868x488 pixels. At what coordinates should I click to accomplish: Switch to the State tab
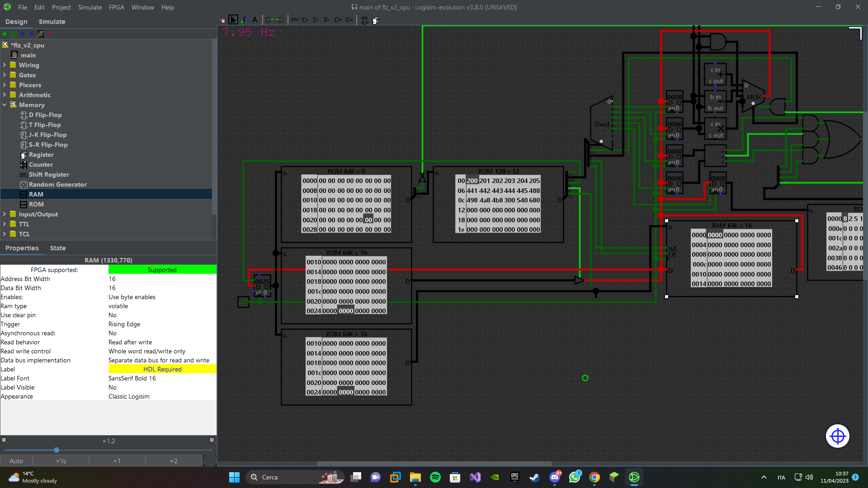[x=58, y=248]
